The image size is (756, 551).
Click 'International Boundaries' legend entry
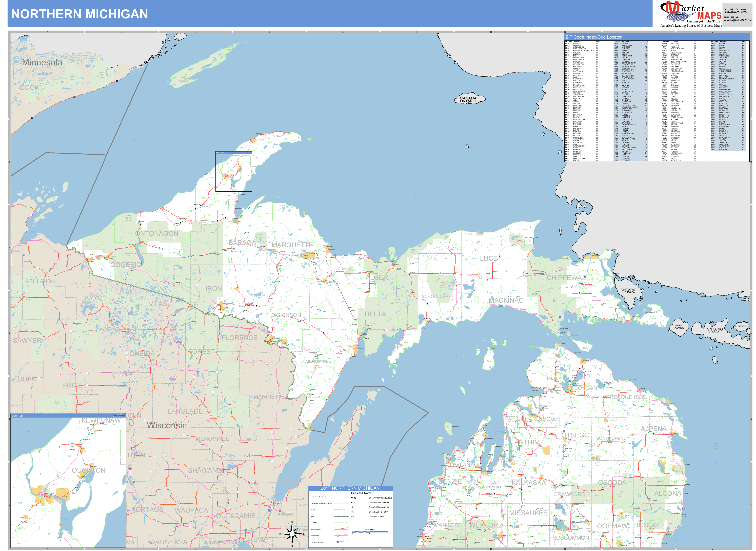[x=318, y=497]
